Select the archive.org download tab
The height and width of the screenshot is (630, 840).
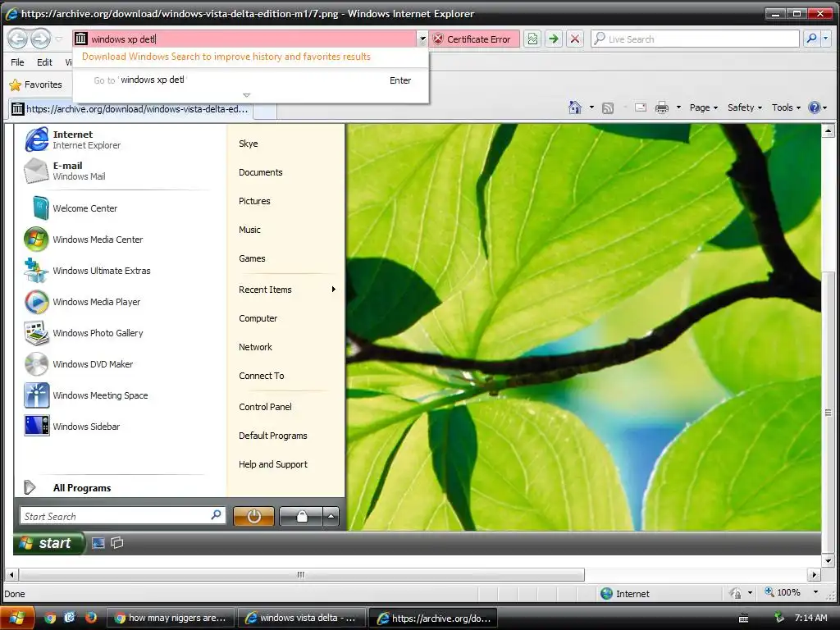pyautogui.click(x=130, y=109)
